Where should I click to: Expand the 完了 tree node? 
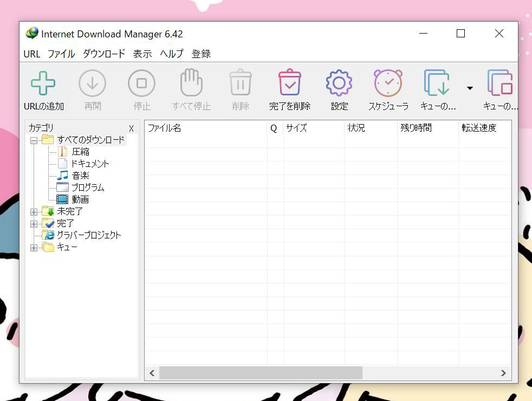[x=34, y=224]
